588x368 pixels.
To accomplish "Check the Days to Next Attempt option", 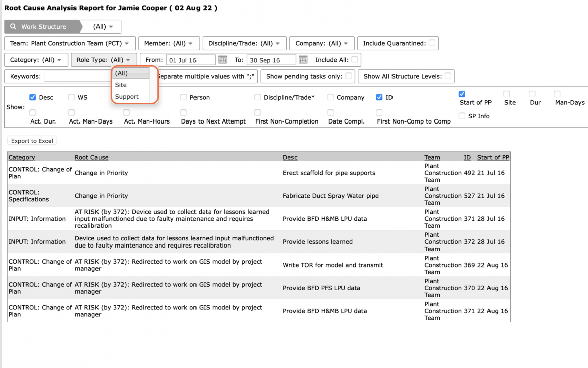I will coord(183,113).
